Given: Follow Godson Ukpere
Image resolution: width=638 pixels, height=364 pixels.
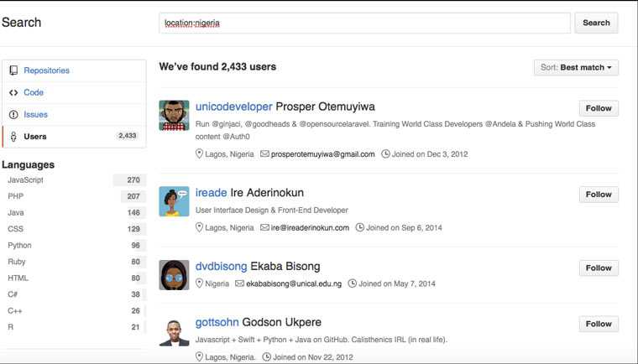Looking at the screenshot, I should click(599, 324).
